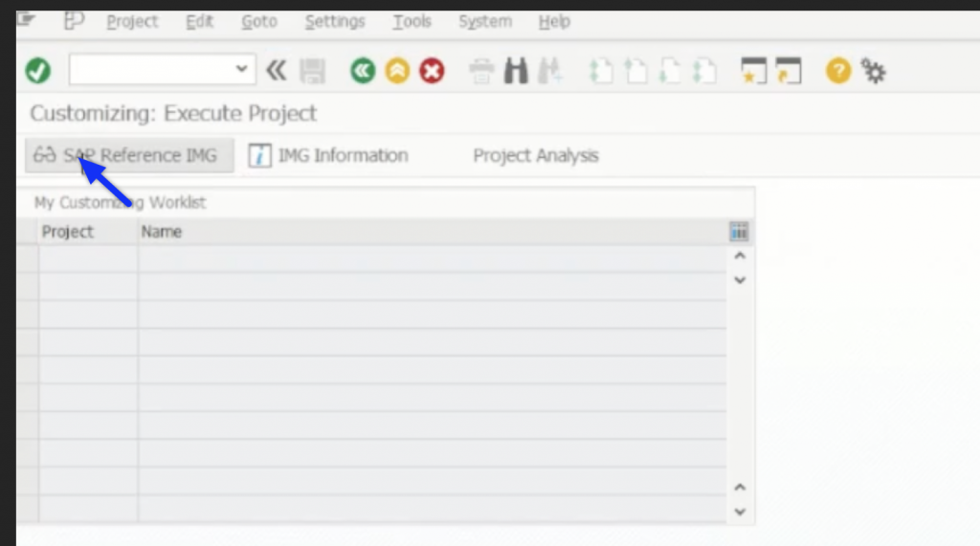Open table column settings icon in worklist
The width and height of the screenshot is (980, 546).
click(x=738, y=232)
